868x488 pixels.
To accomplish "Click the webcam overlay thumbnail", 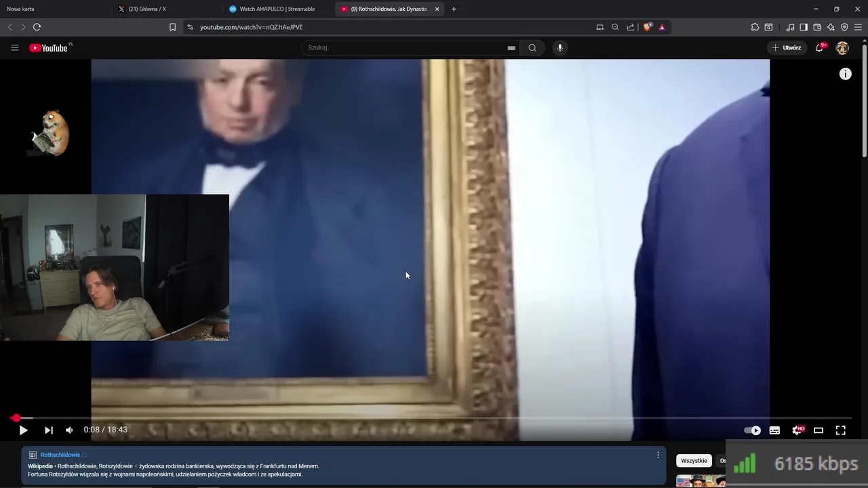I will coord(115,268).
